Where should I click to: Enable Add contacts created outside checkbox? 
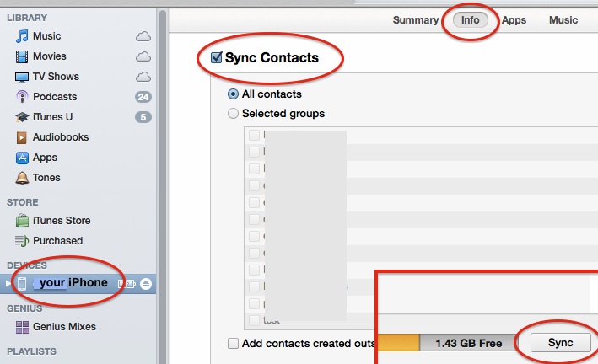point(233,343)
